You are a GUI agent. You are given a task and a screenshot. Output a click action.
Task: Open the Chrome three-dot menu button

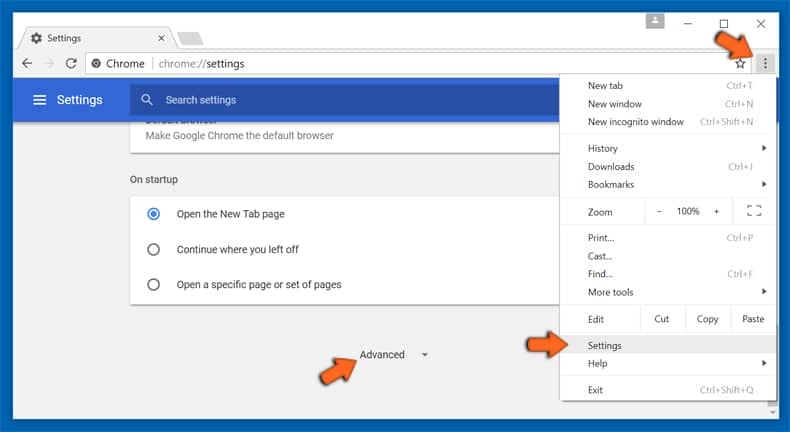[x=765, y=64]
